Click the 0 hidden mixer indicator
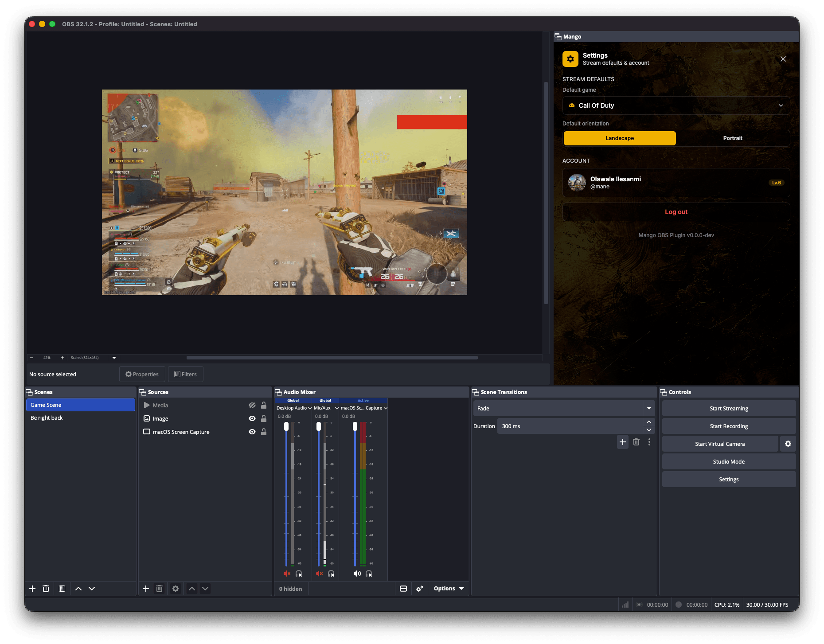 [290, 589]
